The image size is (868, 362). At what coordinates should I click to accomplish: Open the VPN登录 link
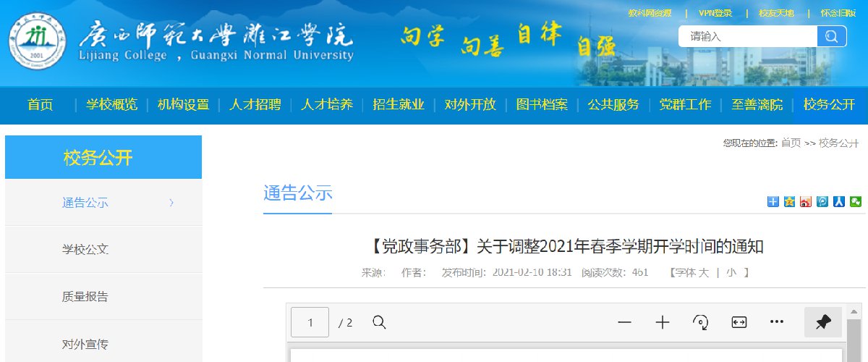(715, 13)
